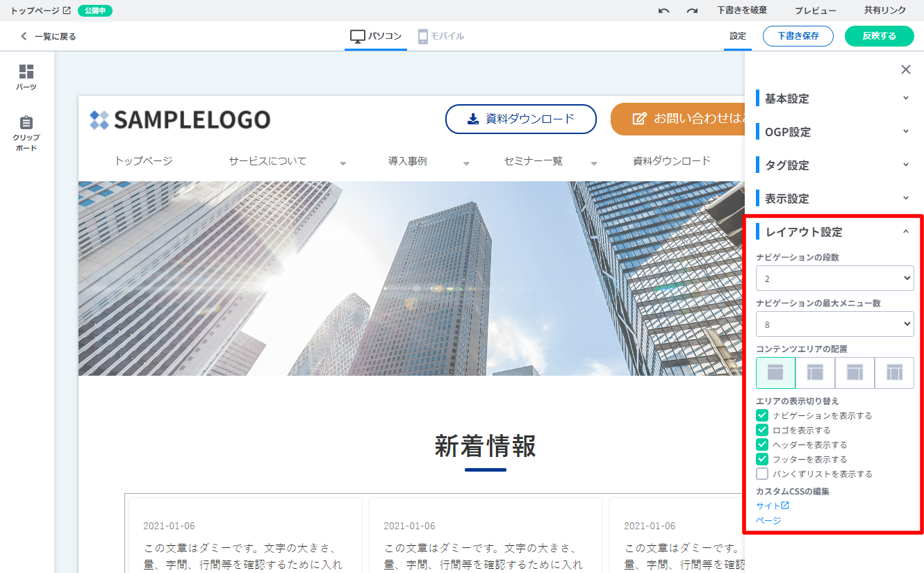
Task: Click the skyscraper hero image
Action: click(x=411, y=279)
